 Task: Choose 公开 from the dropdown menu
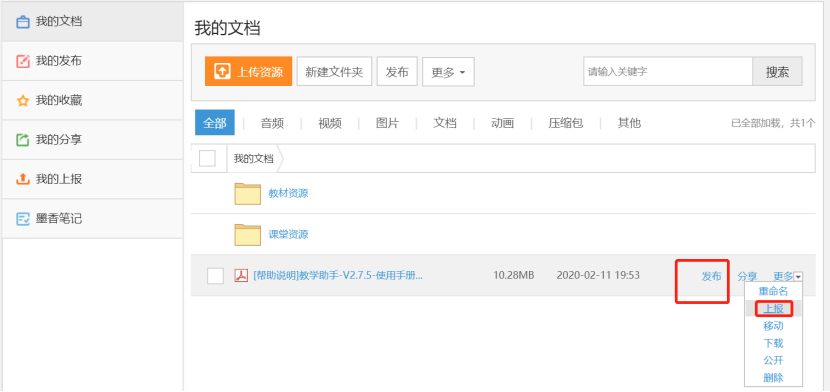773,361
